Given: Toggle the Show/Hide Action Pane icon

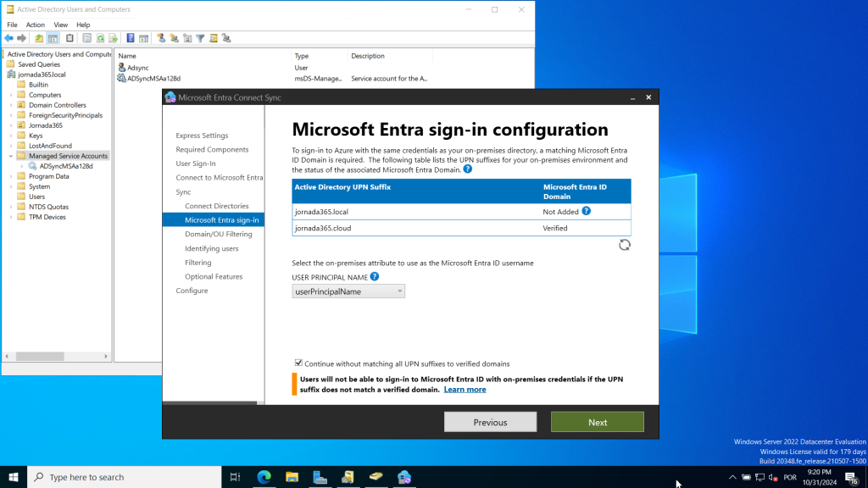Looking at the screenshot, I should coord(144,38).
